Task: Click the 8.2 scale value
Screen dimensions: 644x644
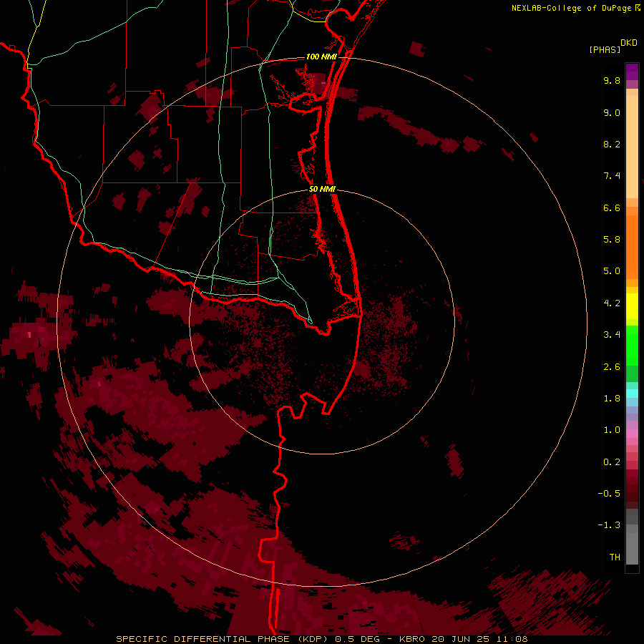Action: [x=612, y=144]
